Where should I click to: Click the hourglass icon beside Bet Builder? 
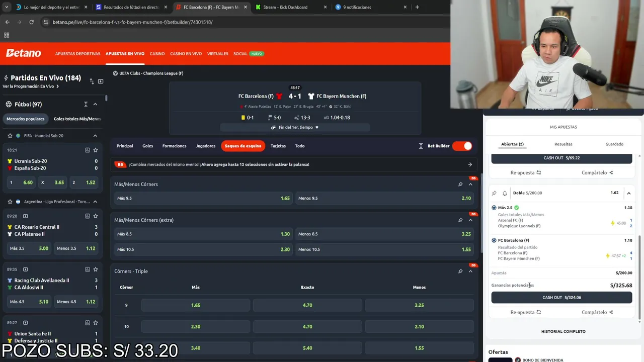point(421,146)
